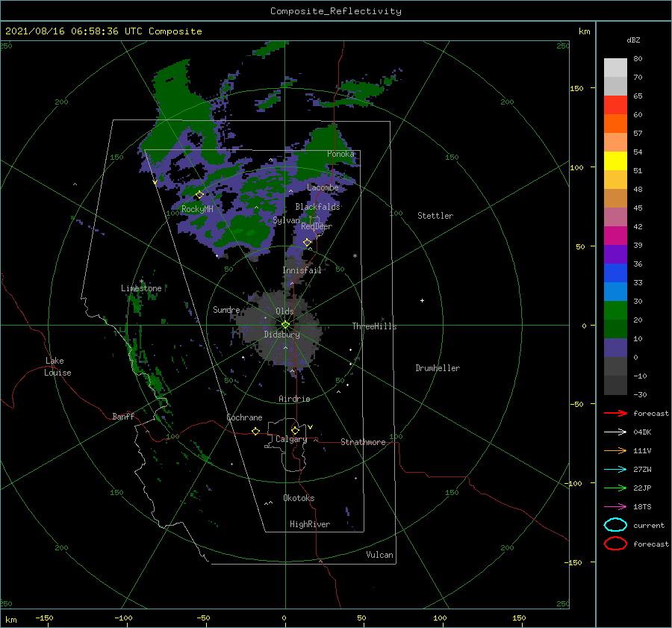This screenshot has height=628, width=672.
Task: Click the 27ZW legend label
Action: point(642,470)
